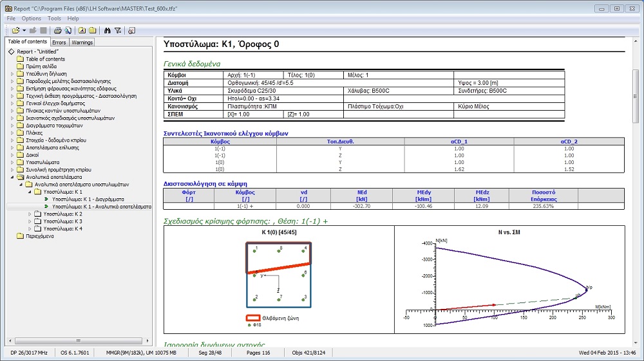This screenshot has height=361, width=644.
Task: Collapse the Αναλυτικά αποτελέσματα tree node
Action: click(x=12, y=177)
